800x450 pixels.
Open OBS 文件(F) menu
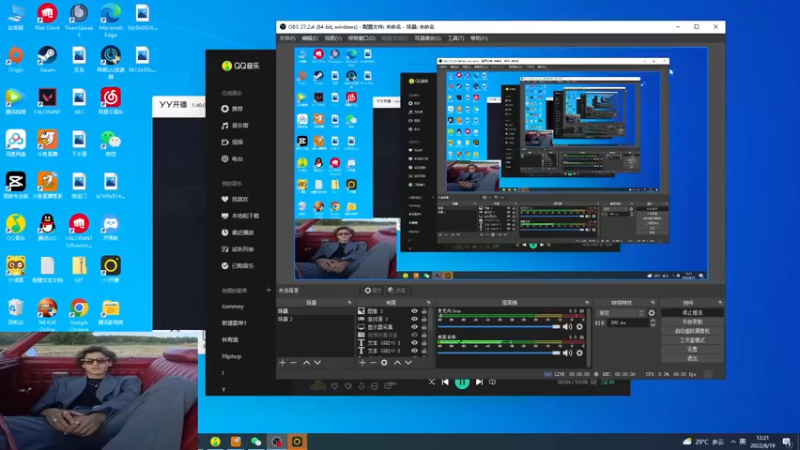tap(287, 38)
